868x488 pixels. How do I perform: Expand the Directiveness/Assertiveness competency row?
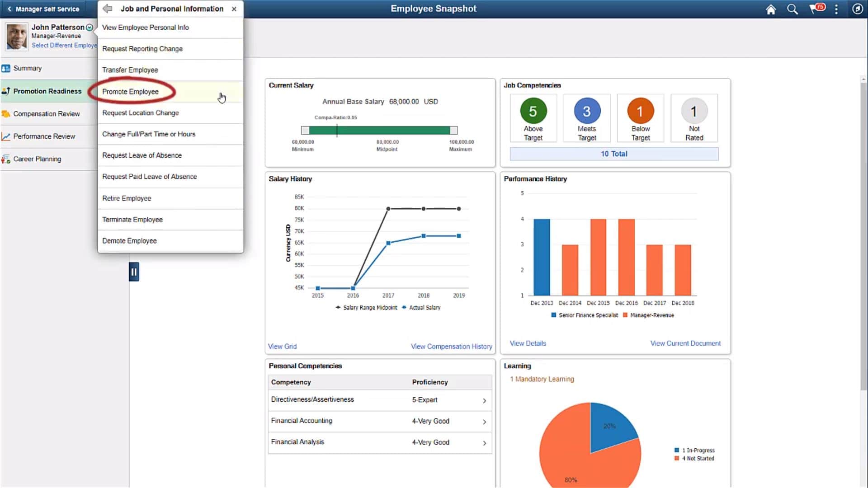[485, 400]
